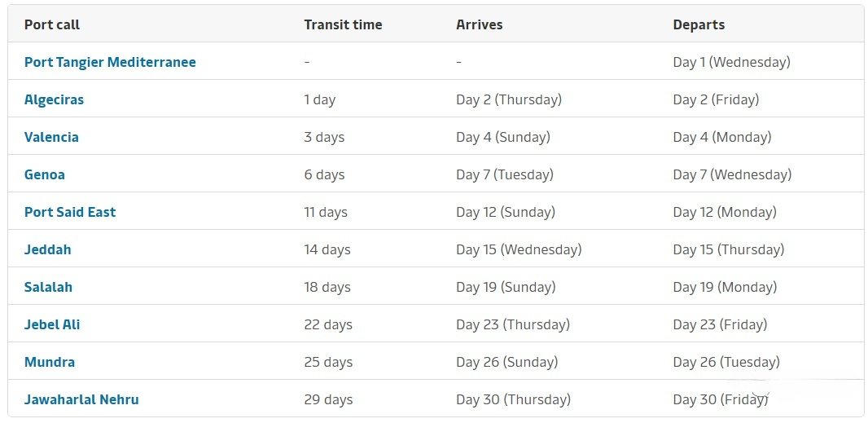Click the Port call column header
The image size is (868, 423).
(52, 25)
